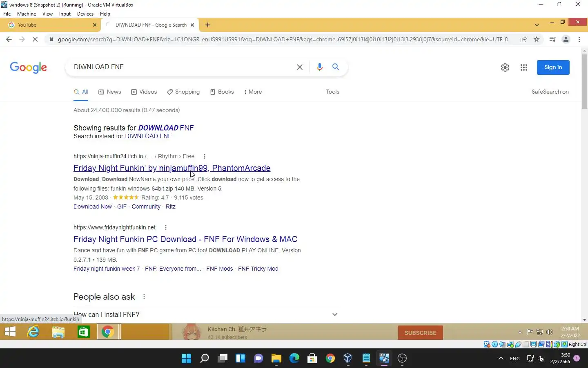Open host Task View
This screenshot has width=588, height=368.
pyautogui.click(x=223, y=359)
